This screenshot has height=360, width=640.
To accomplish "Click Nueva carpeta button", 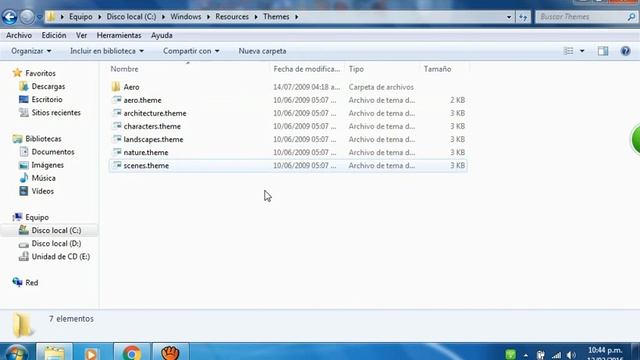I will tap(262, 51).
